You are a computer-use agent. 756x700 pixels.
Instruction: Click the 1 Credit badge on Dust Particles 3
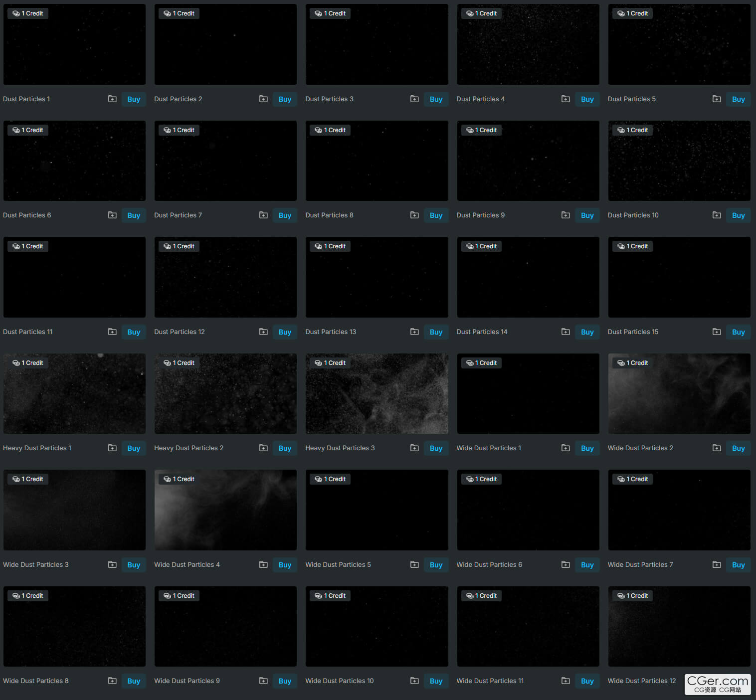(330, 13)
